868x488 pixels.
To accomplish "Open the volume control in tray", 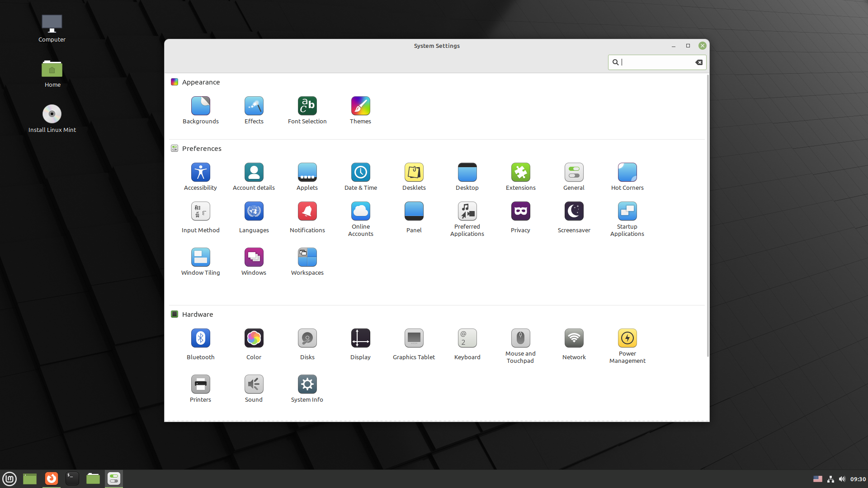I will 842,479.
